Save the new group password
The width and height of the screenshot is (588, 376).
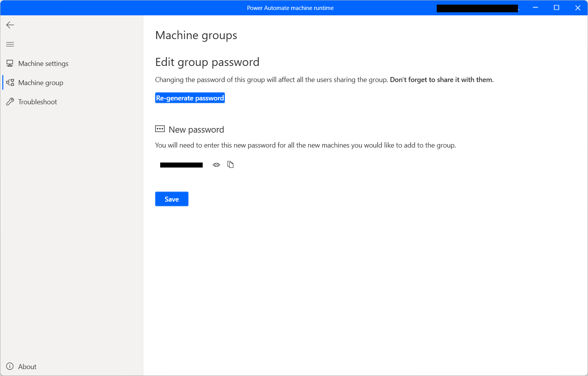172,199
